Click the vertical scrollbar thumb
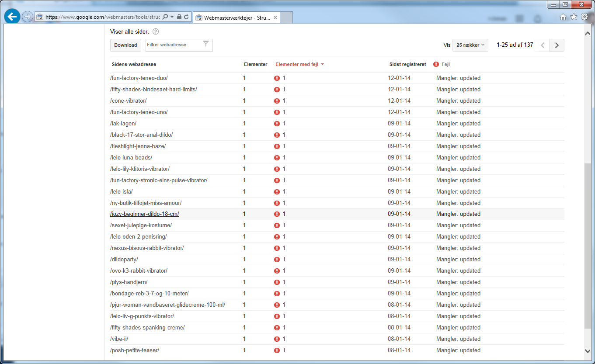The width and height of the screenshot is (595, 364). (588, 246)
